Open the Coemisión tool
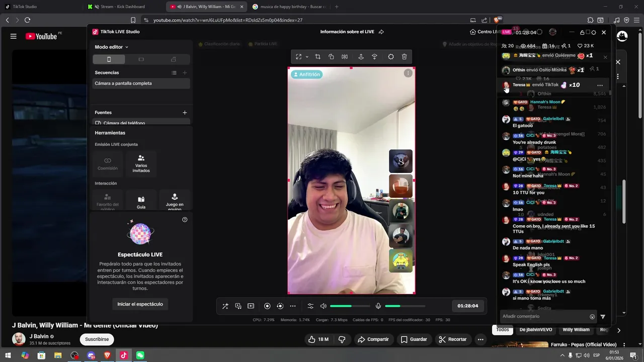The image size is (644, 362). (x=108, y=164)
